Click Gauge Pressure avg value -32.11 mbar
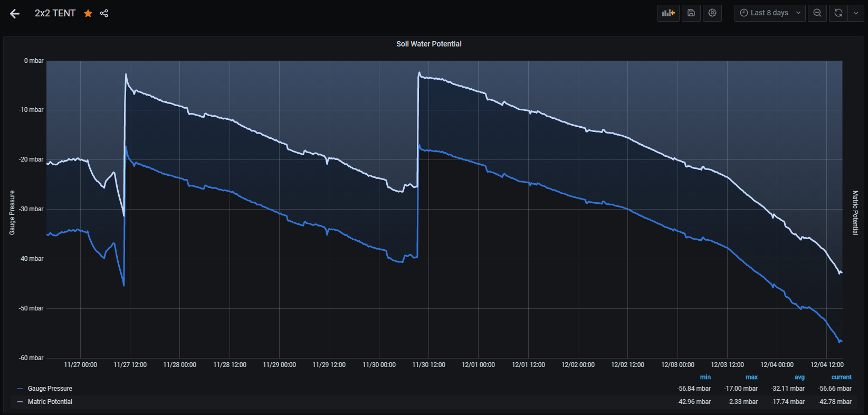The height and width of the screenshot is (415, 868). point(788,389)
